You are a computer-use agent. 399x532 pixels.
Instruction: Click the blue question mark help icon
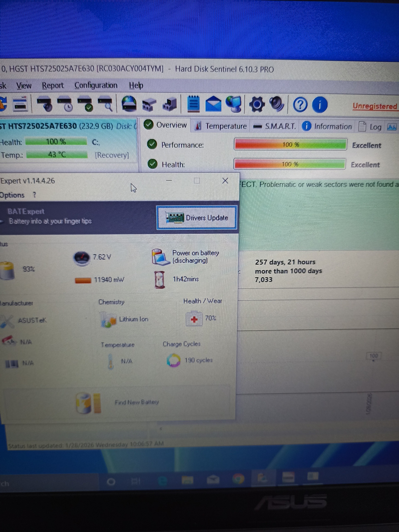point(300,105)
